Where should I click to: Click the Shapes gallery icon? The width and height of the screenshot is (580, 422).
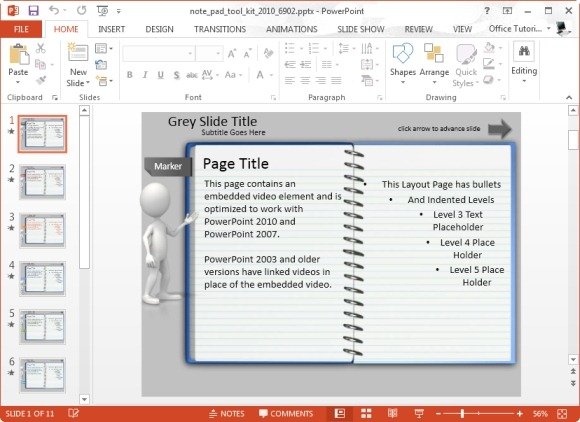(402, 53)
